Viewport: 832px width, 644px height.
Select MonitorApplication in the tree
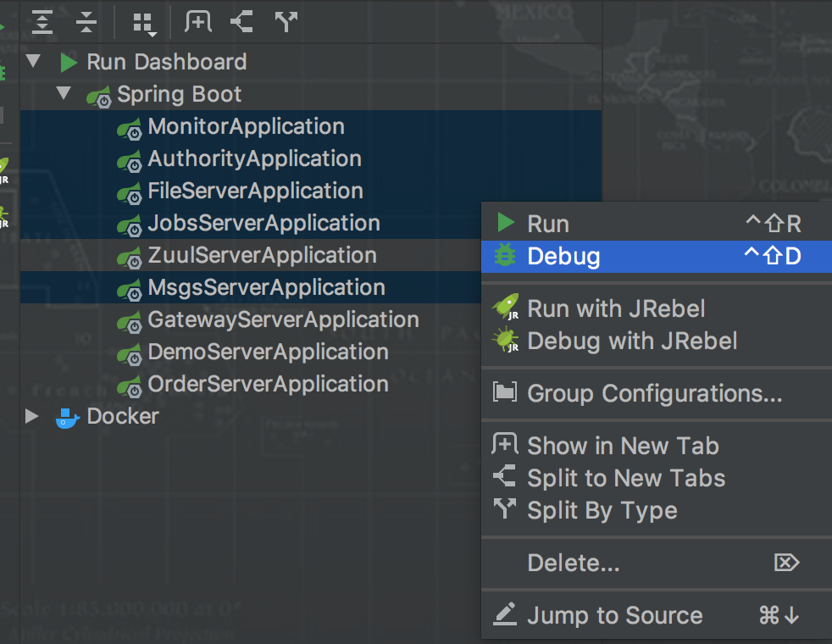click(247, 126)
